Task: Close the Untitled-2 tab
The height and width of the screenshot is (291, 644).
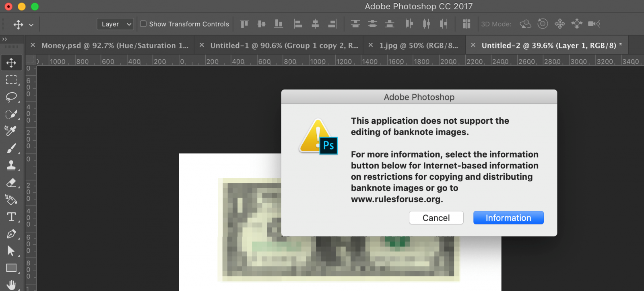Action: [x=473, y=45]
